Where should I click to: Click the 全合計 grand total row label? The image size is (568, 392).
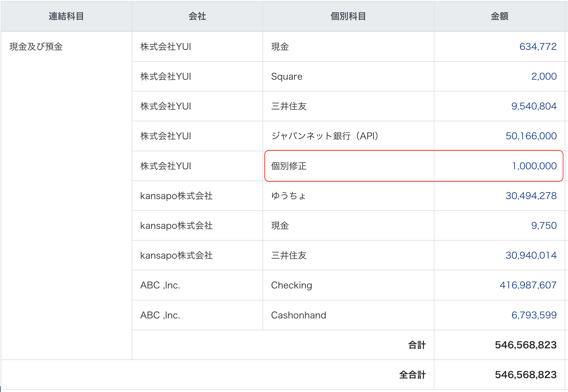[x=412, y=375]
